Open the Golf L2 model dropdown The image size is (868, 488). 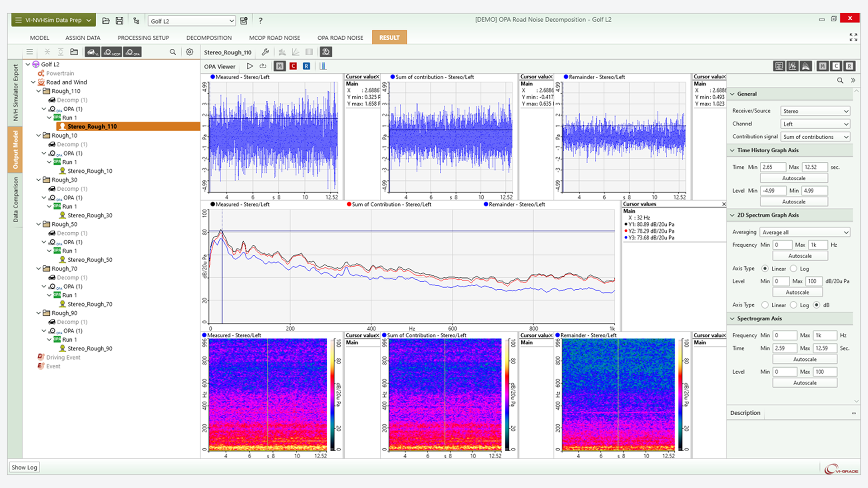tap(192, 21)
